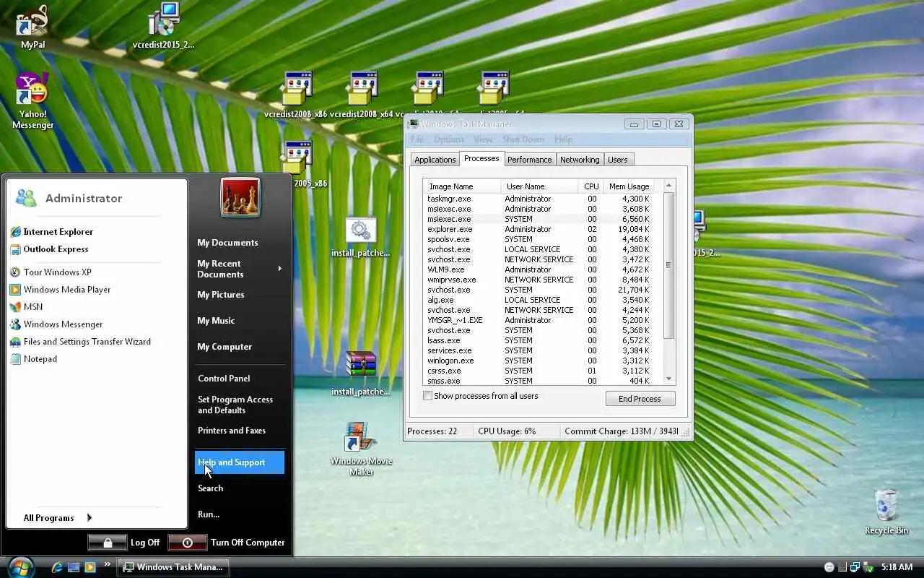Viewport: 924px width, 578px height.
Task: Select the vcredist2008_x86 installer icon
Action: [x=296, y=95]
